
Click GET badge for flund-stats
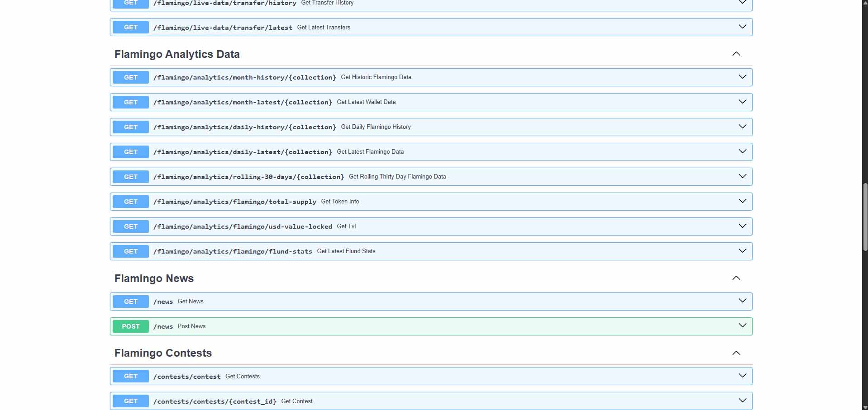[131, 251]
